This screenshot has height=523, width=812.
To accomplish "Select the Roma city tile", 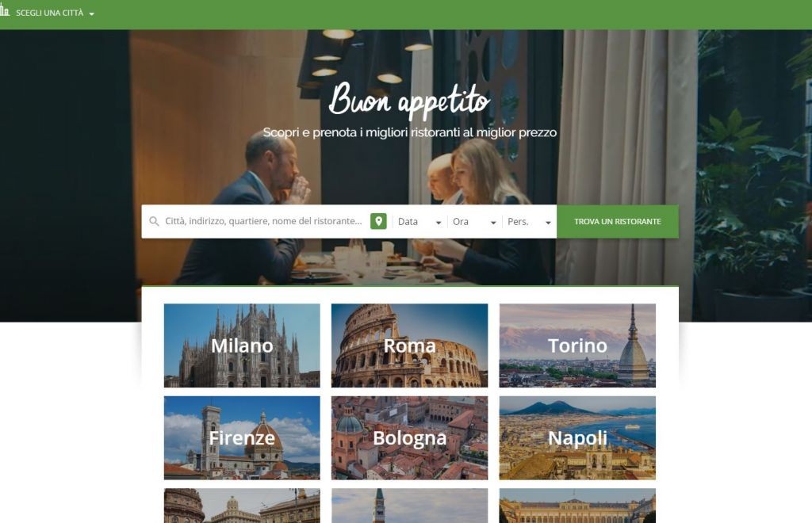I will tap(410, 345).
